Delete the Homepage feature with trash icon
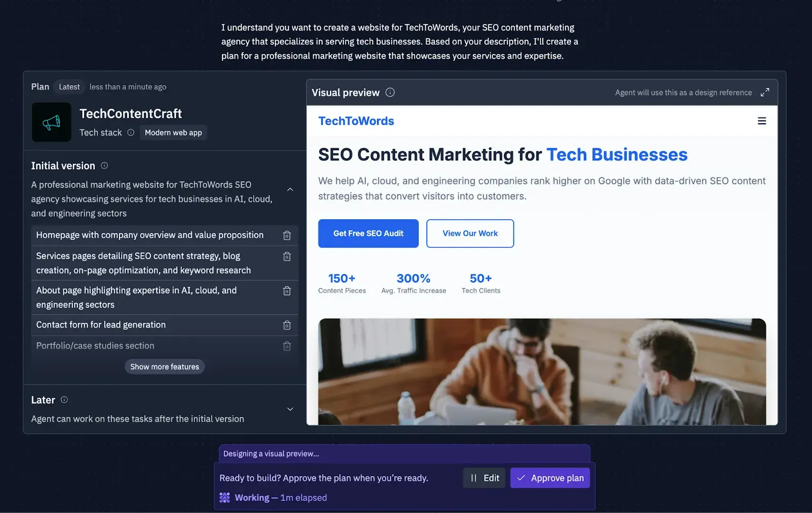 pyautogui.click(x=287, y=235)
